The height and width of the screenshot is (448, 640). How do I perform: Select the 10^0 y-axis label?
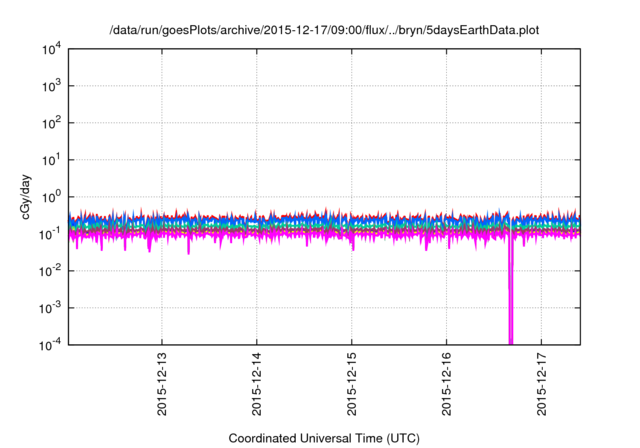51,197
